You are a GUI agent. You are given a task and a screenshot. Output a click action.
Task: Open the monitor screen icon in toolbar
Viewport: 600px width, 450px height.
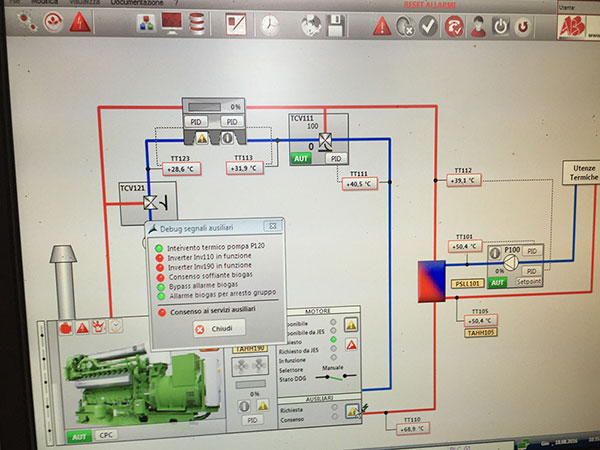(171, 22)
